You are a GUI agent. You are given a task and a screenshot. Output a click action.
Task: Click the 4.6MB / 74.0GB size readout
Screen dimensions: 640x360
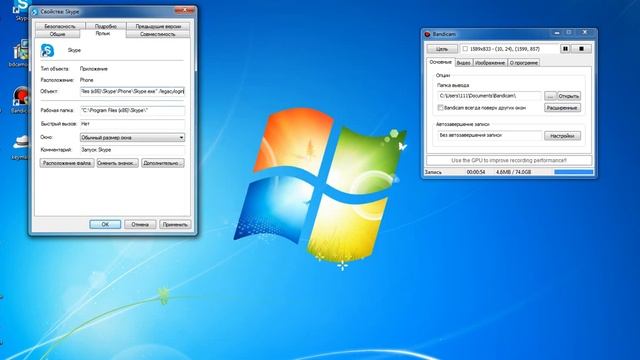point(513,172)
